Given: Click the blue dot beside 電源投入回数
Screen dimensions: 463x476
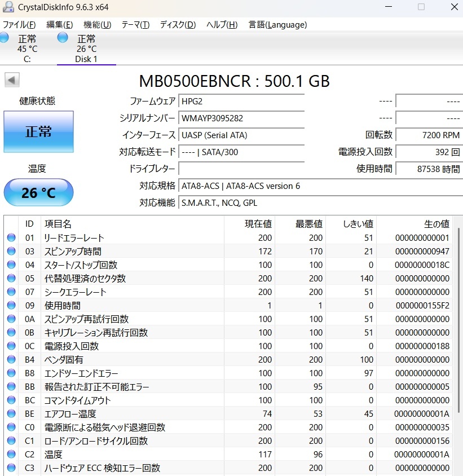Looking at the screenshot, I should pos(11,346).
